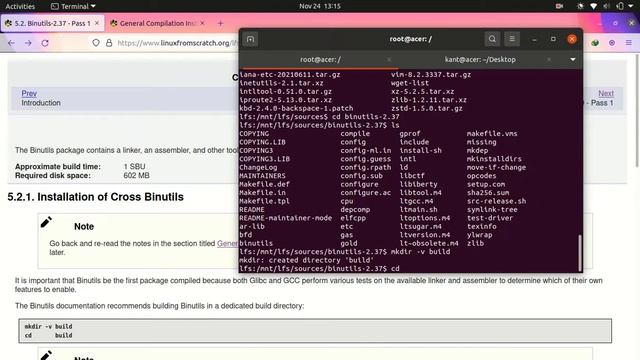Click the shield tracking protection icon

click(96, 43)
